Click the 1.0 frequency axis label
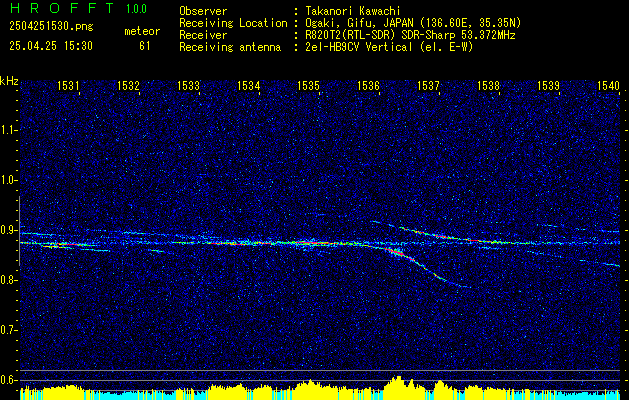This screenshot has height=400, width=629. click(7, 180)
